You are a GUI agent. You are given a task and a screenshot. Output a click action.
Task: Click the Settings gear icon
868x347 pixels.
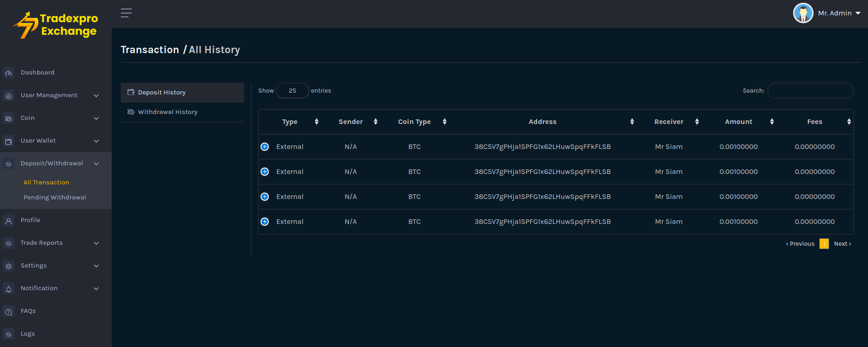(x=9, y=266)
